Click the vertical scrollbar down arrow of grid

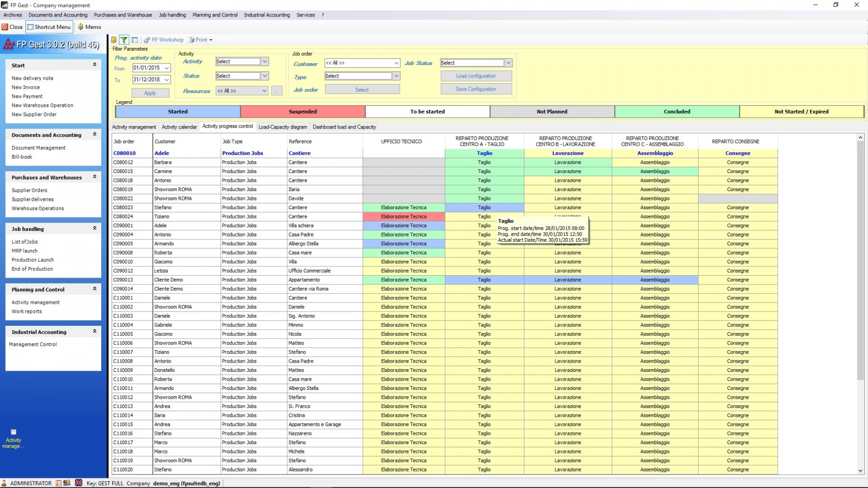click(860, 470)
